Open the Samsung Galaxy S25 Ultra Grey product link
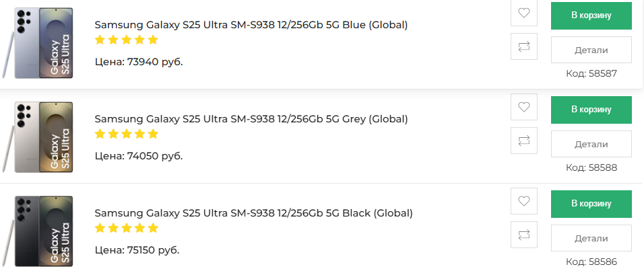Image resolution: width=644 pixels, height=273 pixels. click(x=251, y=119)
